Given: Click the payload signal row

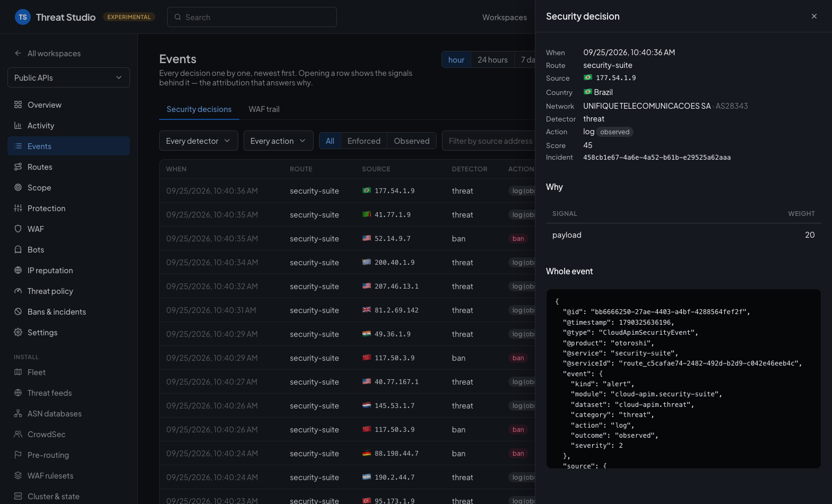Looking at the screenshot, I should tap(683, 235).
